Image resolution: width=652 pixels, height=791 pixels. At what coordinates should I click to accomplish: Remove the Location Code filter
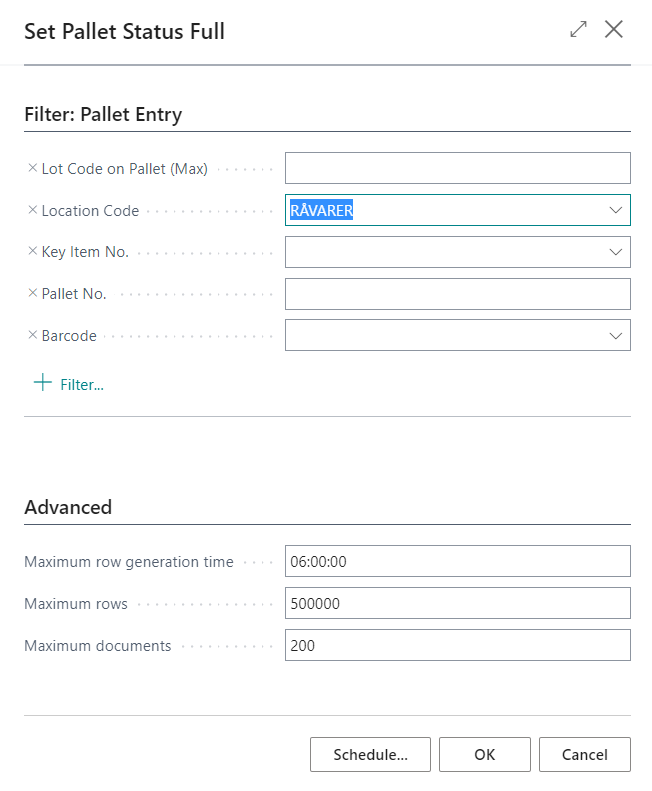[32, 211]
